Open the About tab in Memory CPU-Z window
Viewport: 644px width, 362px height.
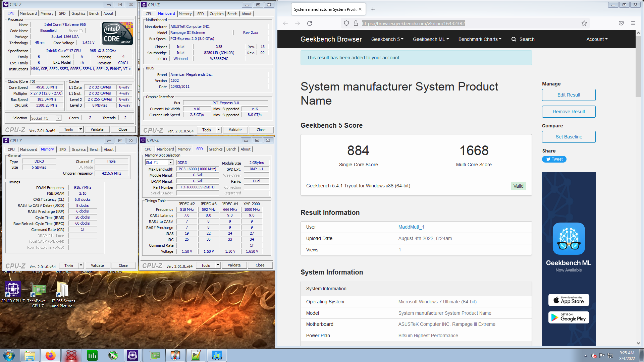(x=108, y=149)
